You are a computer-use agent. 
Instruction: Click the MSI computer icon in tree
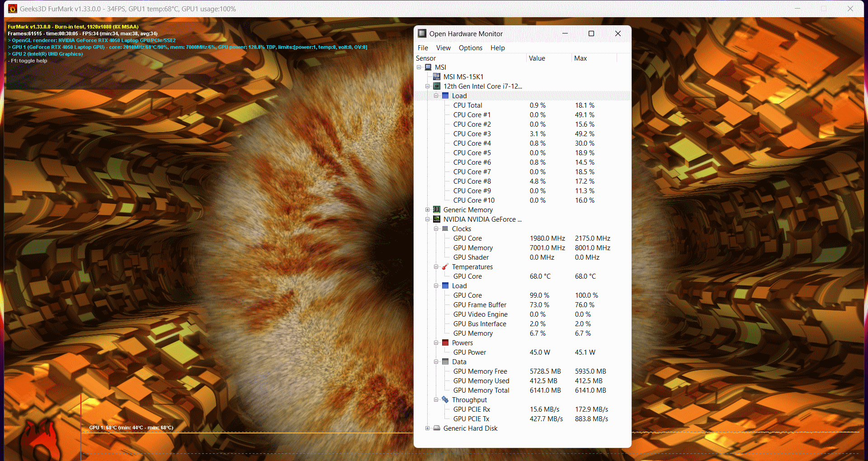(x=428, y=67)
